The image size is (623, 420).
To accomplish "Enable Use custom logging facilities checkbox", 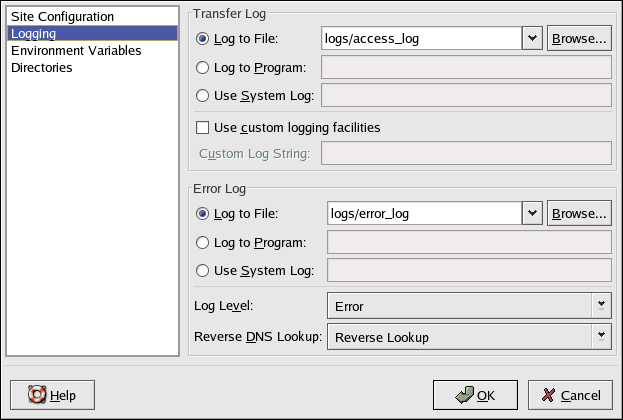I will 203,128.
